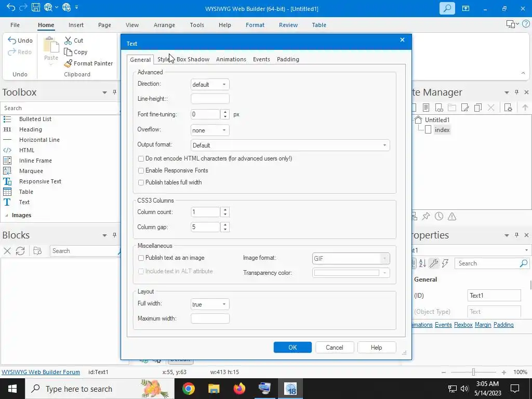
Task: Open the WYSIWYG Web Builder Forum link
Action: (41, 372)
